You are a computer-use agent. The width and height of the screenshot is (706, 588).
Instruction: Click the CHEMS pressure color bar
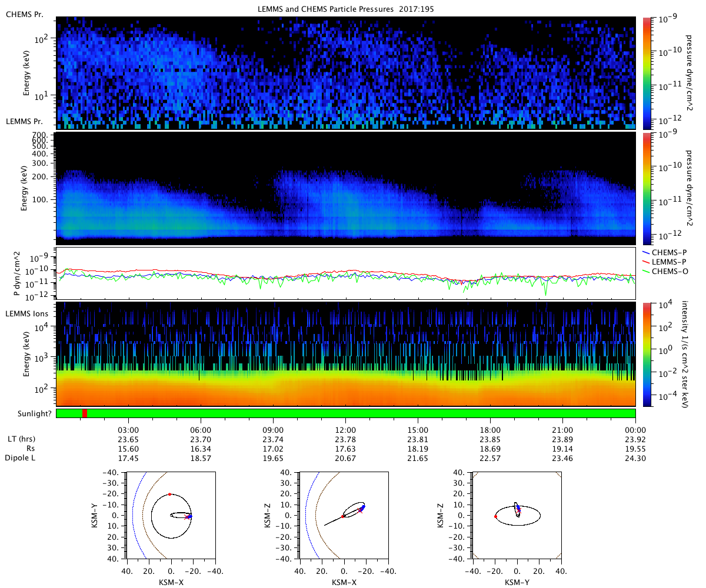click(648, 73)
